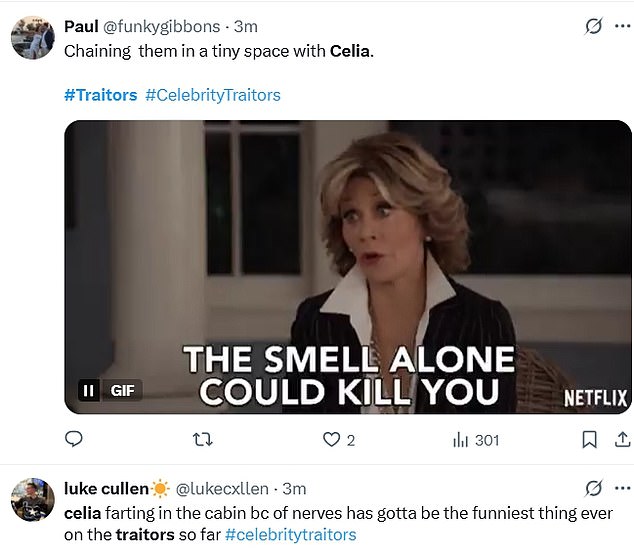
Task: Visit Paul's profile via display name
Action: tap(81, 26)
